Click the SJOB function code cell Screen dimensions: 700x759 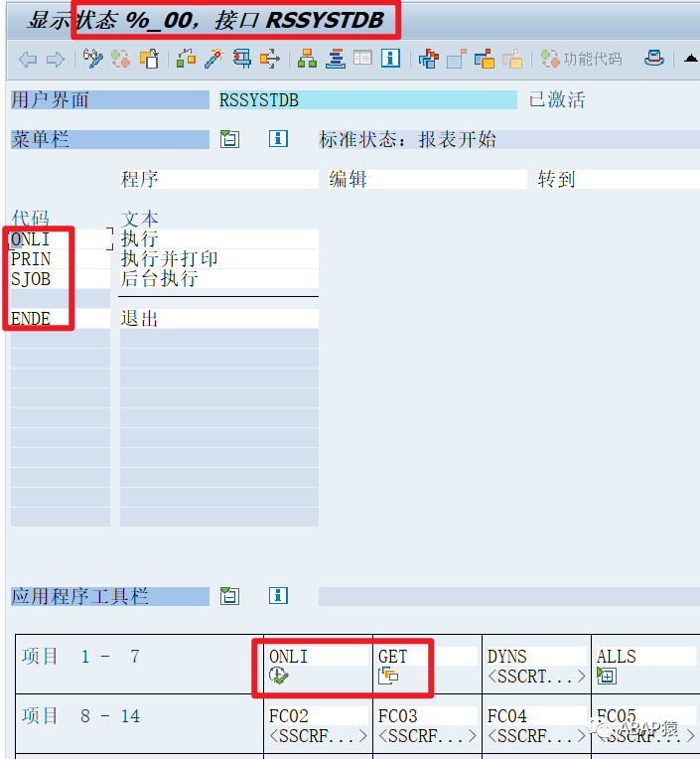tap(61, 279)
